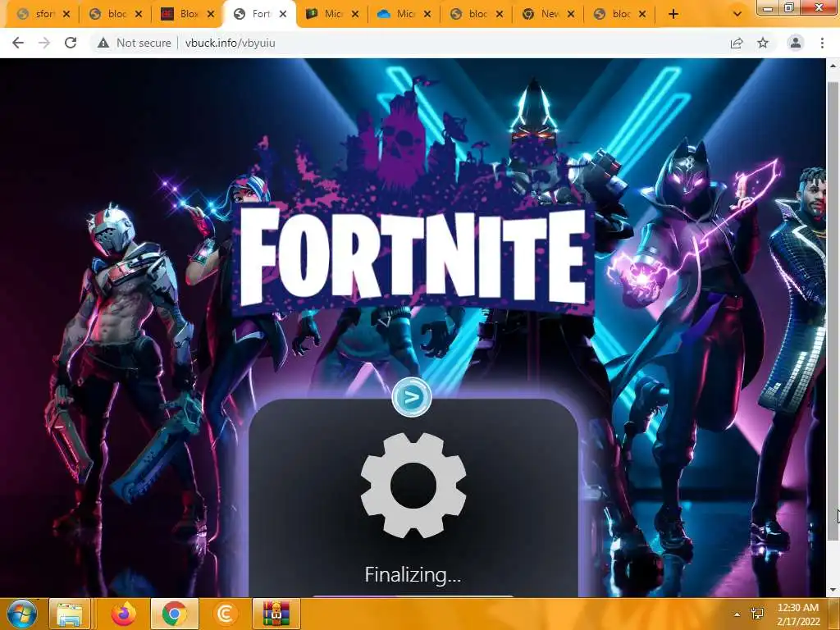Screen dimensions: 840x630
Task: Open the Chrome three-dot menu
Action: coord(822,43)
